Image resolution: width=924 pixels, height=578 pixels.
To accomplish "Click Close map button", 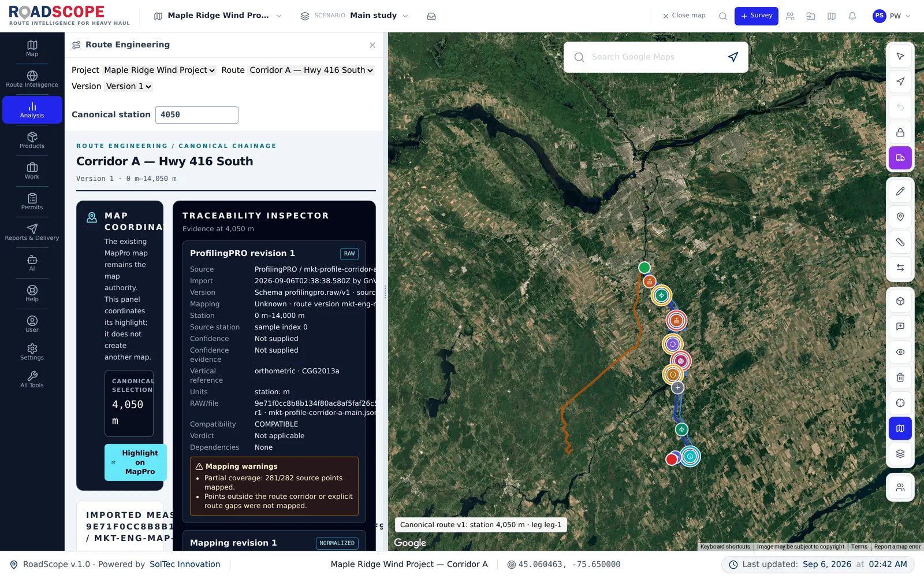I will 684,16.
